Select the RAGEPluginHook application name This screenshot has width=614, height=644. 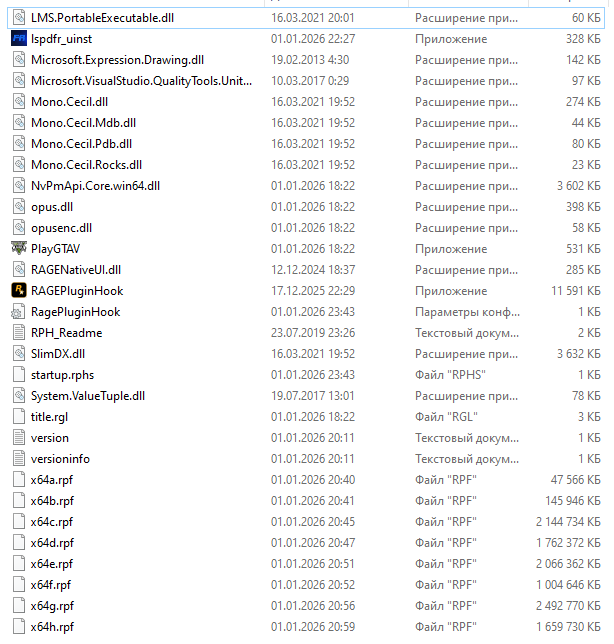click(x=77, y=291)
